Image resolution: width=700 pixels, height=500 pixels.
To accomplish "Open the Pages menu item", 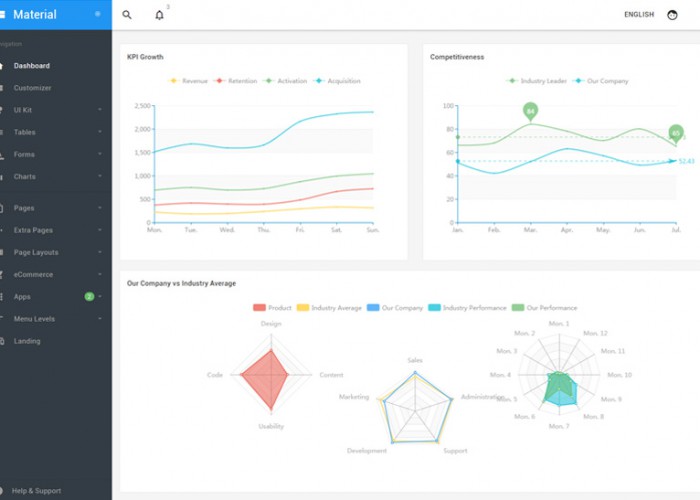I will pyautogui.click(x=24, y=208).
